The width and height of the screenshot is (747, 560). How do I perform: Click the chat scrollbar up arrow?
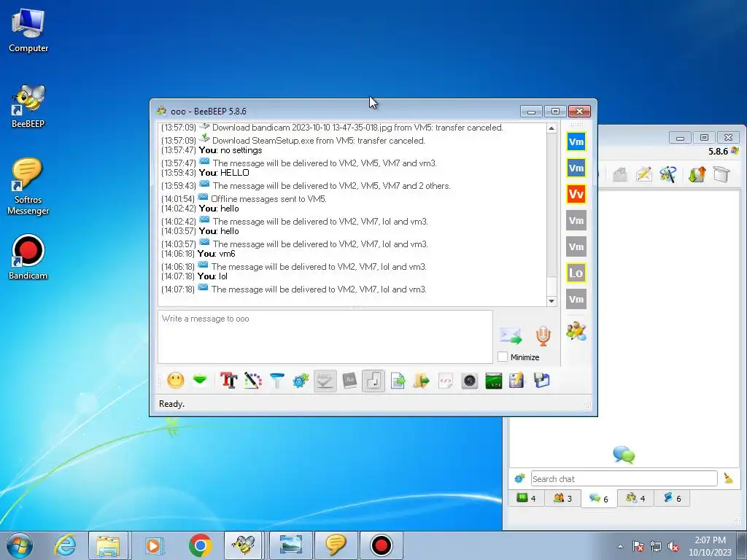551,128
